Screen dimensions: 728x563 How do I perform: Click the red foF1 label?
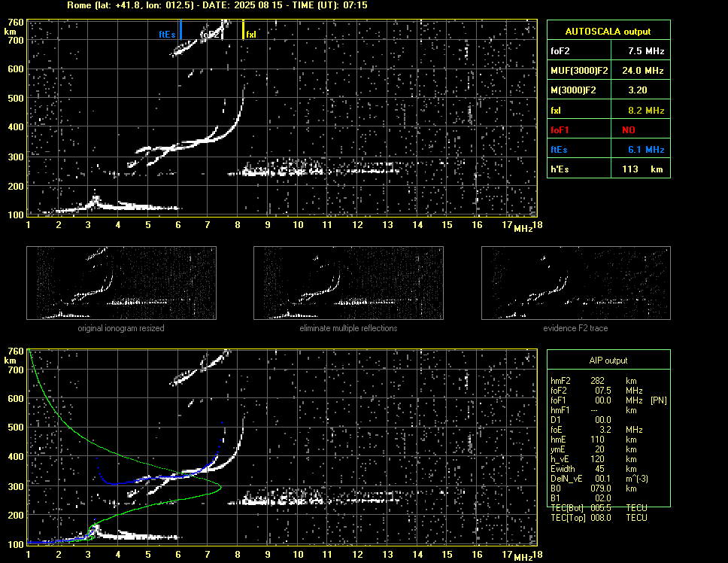point(560,130)
